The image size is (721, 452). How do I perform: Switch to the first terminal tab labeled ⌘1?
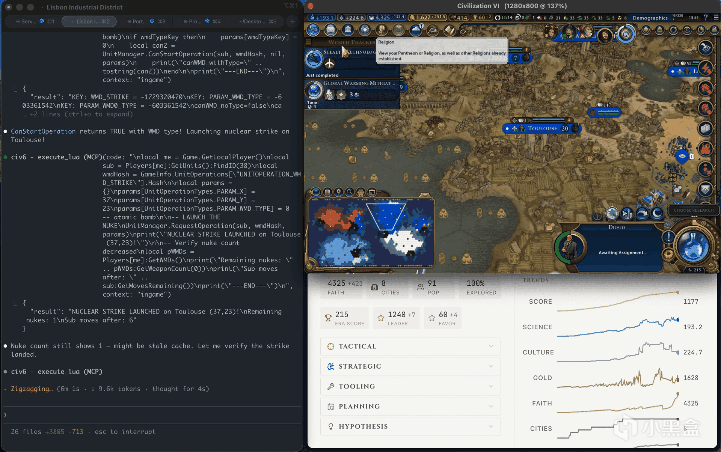pyautogui.click(x=34, y=21)
